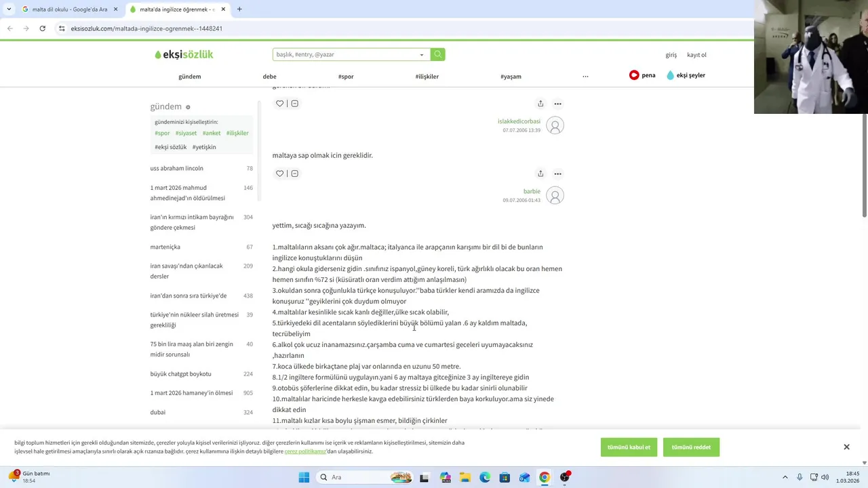Screen dimensions: 868x488
Task: Select the gündem nav item
Action: (189, 77)
